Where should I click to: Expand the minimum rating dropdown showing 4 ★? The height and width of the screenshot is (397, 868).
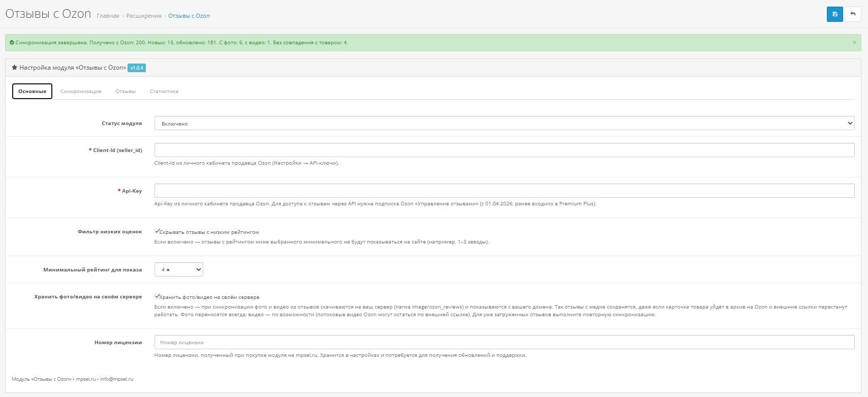click(x=178, y=269)
